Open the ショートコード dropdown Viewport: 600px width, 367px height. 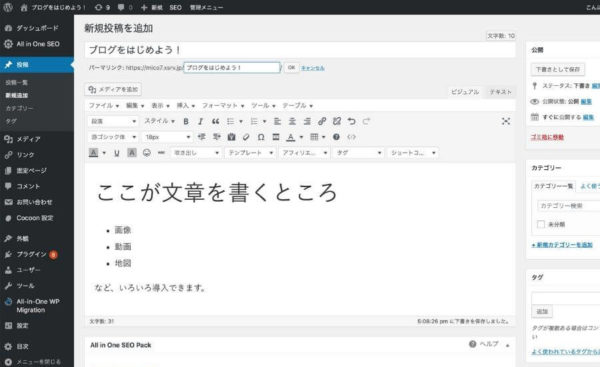pyautogui.click(x=413, y=153)
